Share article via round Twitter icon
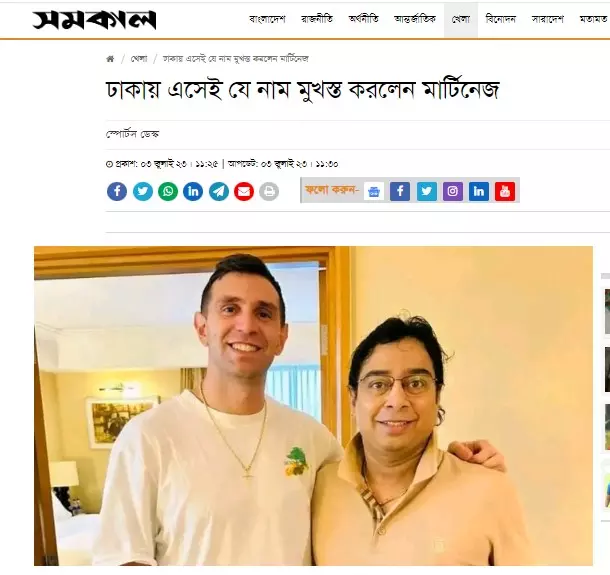The width and height of the screenshot is (610, 575). click(x=143, y=191)
